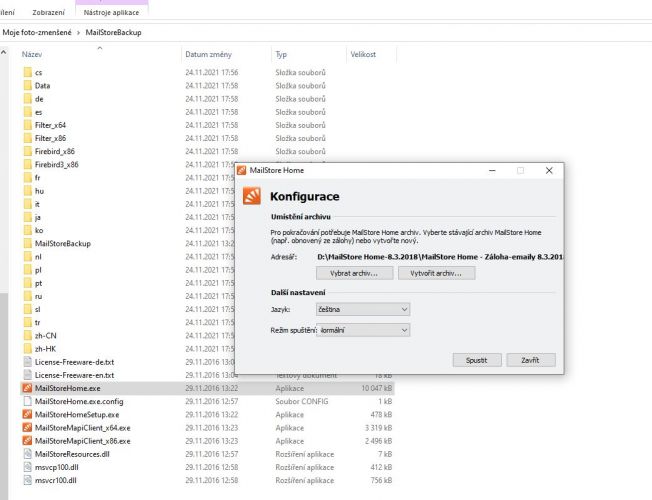The image size is (652, 500).
Task: Select the ko folder name
Action: [x=39, y=230]
